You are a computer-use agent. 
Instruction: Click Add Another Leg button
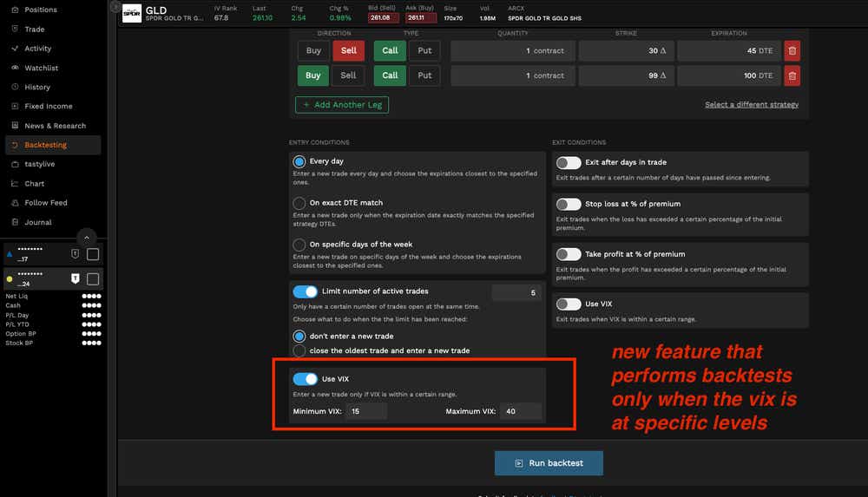click(x=342, y=105)
